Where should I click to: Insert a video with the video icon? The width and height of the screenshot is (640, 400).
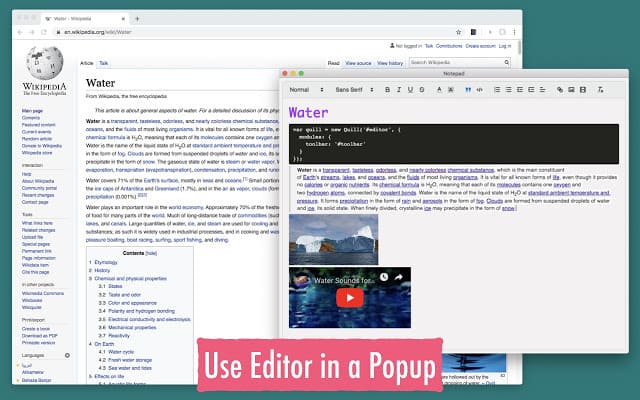pos(583,90)
